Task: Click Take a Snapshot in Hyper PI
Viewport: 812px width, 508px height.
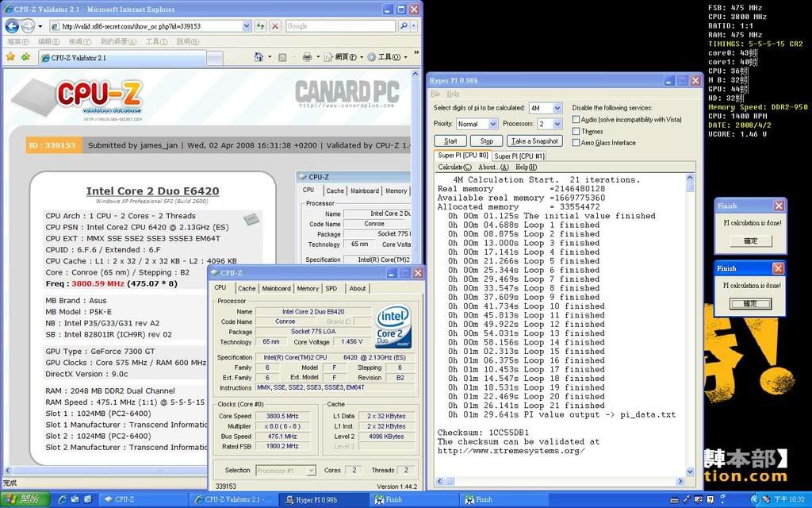Action: pos(534,141)
